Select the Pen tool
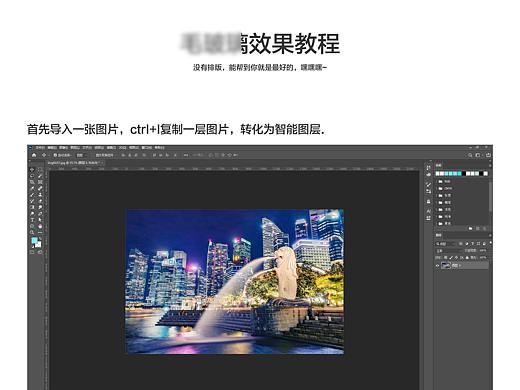520x390 pixels. [x=40, y=214]
